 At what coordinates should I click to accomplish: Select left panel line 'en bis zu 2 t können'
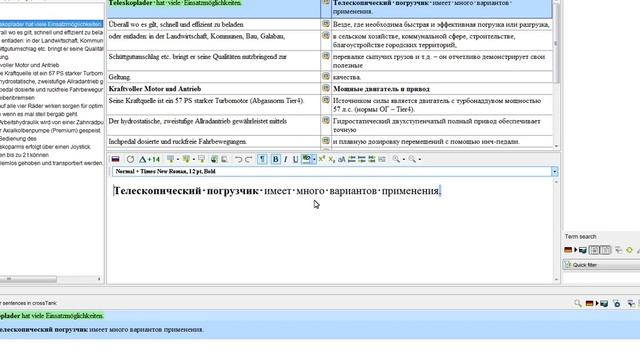pyautogui.click(x=24, y=155)
